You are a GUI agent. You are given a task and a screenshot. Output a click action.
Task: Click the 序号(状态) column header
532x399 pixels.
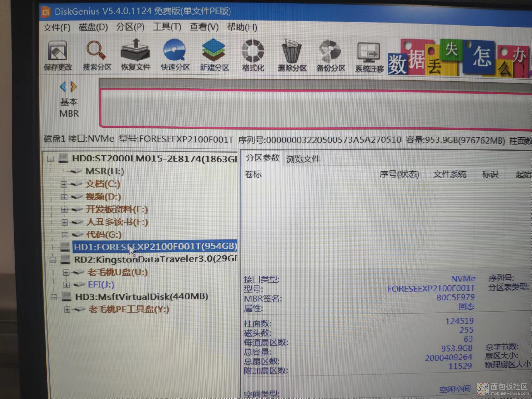[399, 174]
